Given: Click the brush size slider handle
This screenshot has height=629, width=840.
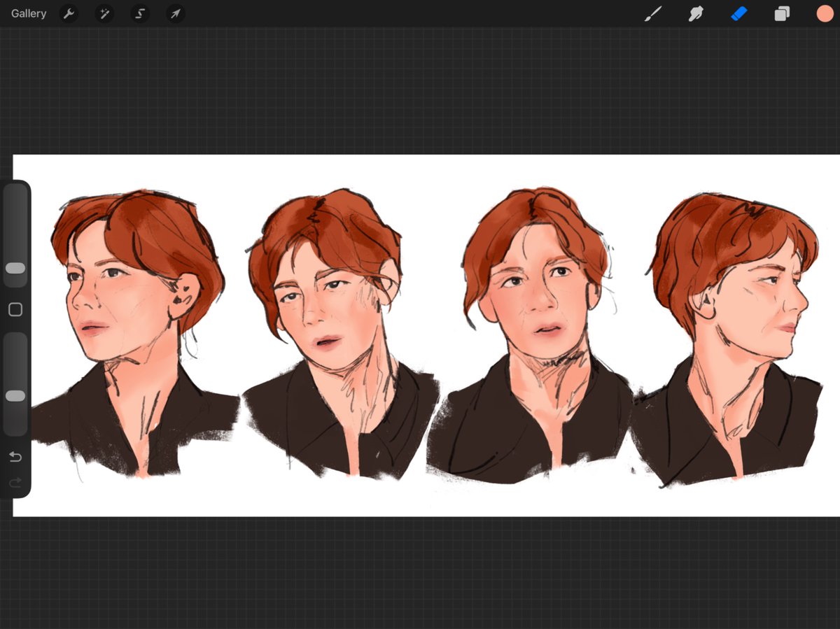Looking at the screenshot, I should click(15, 268).
